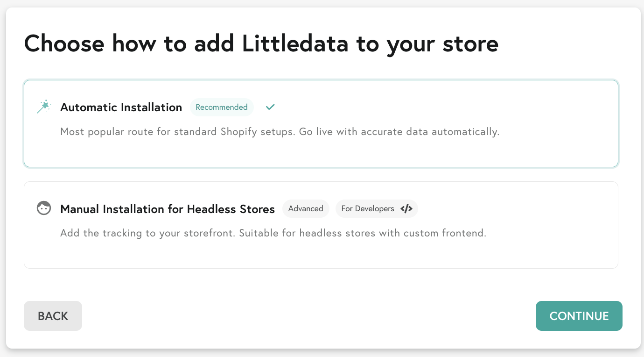Select the Automatic Installation option card

point(321,124)
